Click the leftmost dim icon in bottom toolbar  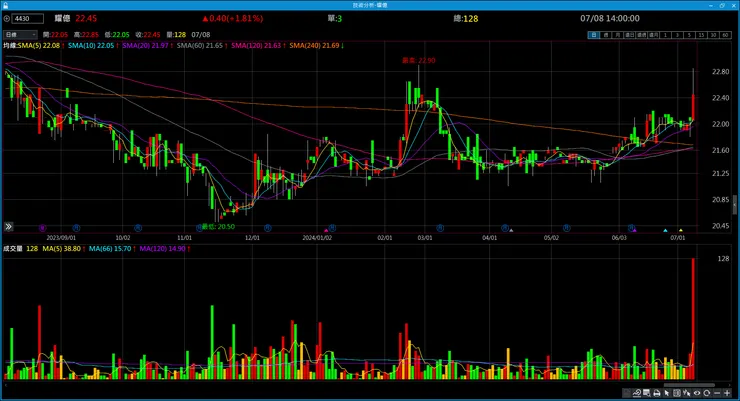point(627,393)
